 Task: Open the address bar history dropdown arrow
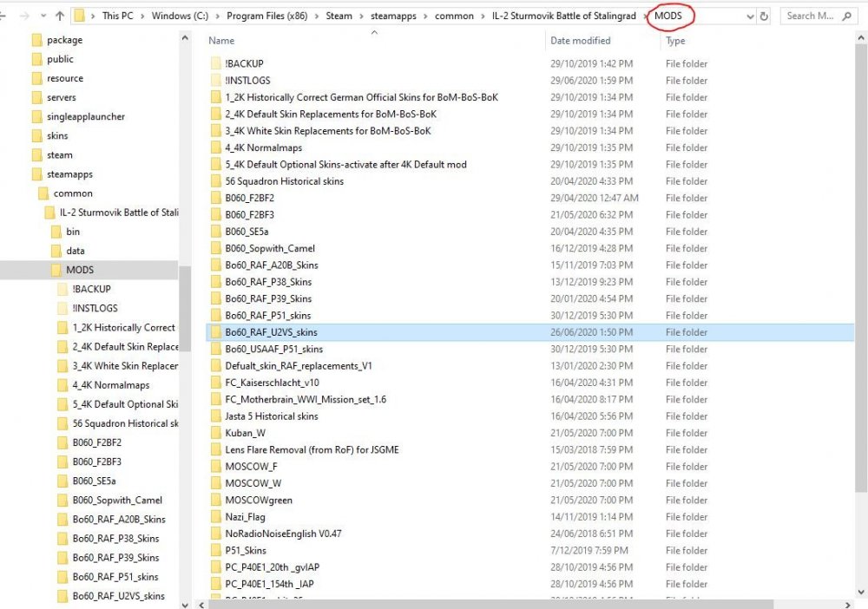coord(748,15)
